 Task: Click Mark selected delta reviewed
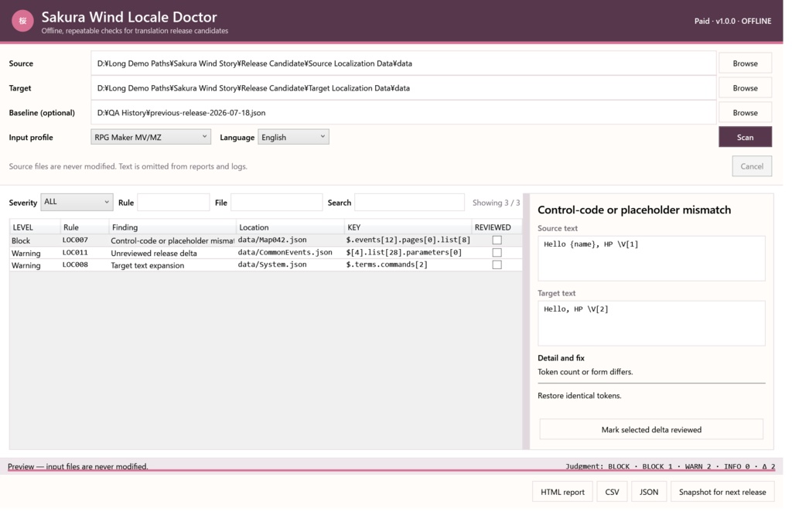651,429
